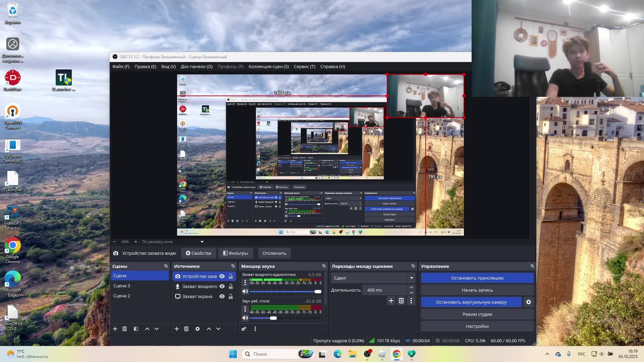The image size is (644, 362).
Task: Mute Звук раб. стола speaker icon
Action: coord(245,318)
